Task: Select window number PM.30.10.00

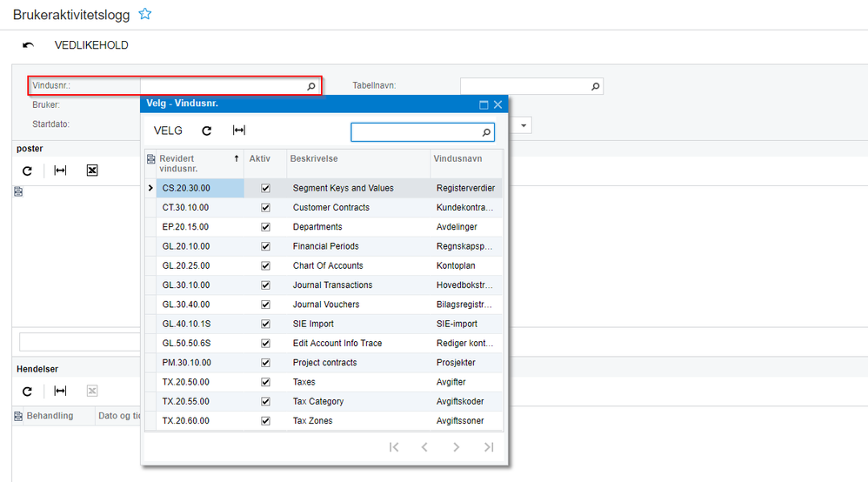Action: (x=186, y=363)
